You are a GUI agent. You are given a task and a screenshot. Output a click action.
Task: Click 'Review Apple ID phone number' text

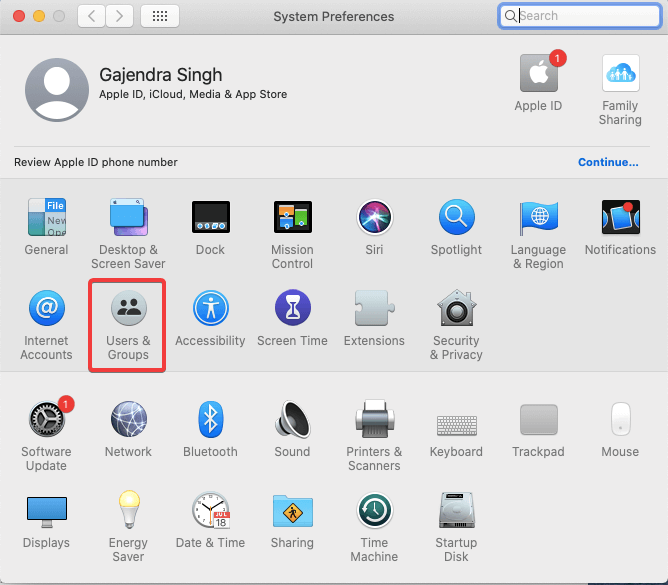tap(96, 162)
